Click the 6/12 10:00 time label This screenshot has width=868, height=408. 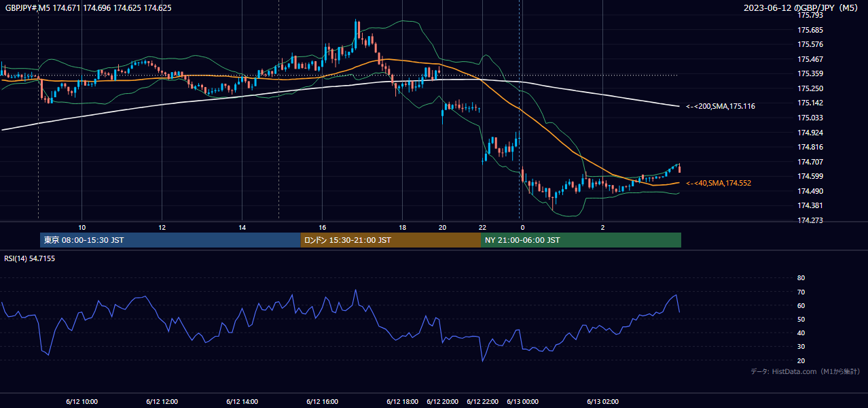click(x=82, y=401)
